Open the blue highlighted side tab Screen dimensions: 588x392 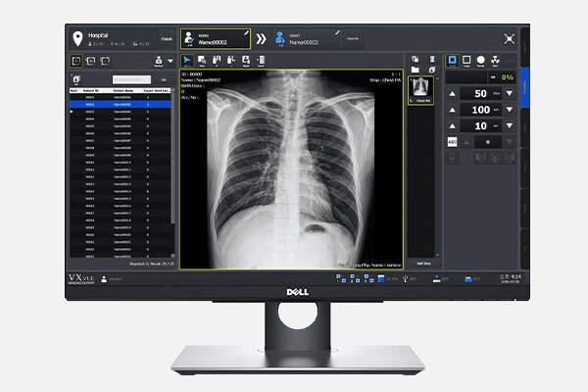point(524,87)
